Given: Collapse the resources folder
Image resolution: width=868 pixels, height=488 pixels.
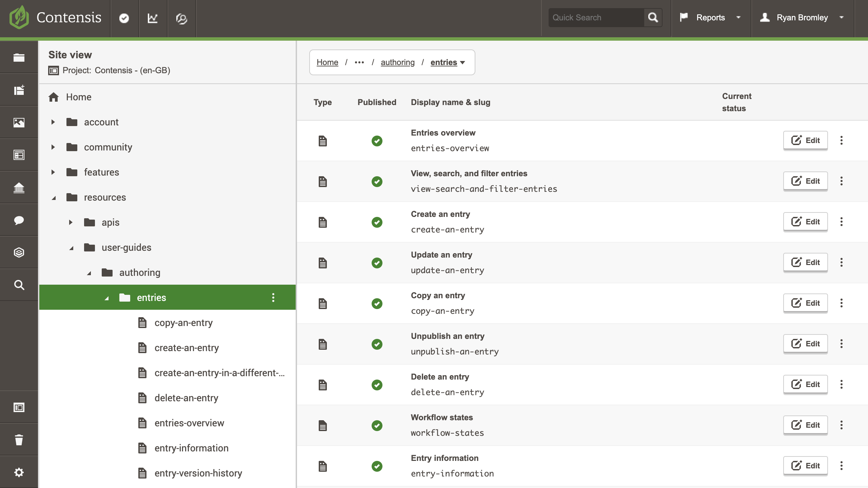Looking at the screenshot, I should coord(54,198).
